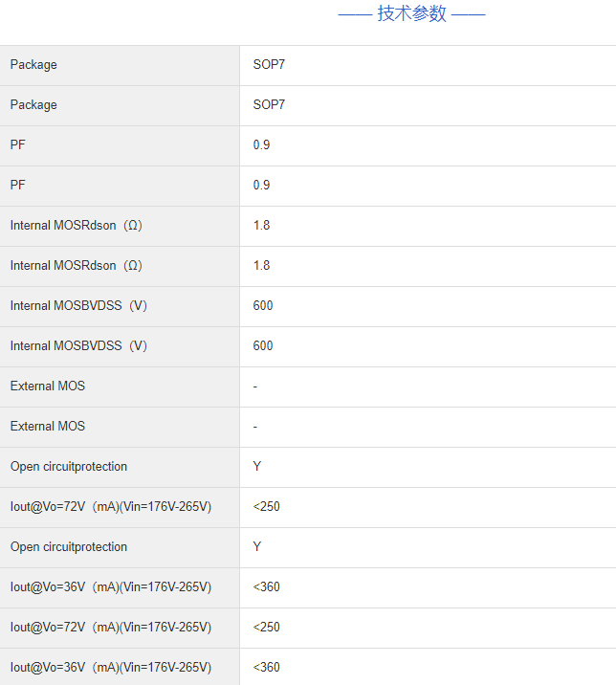This screenshot has height=685, width=616.
Task: Click the first <250 value cell
Action: point(267,507)
